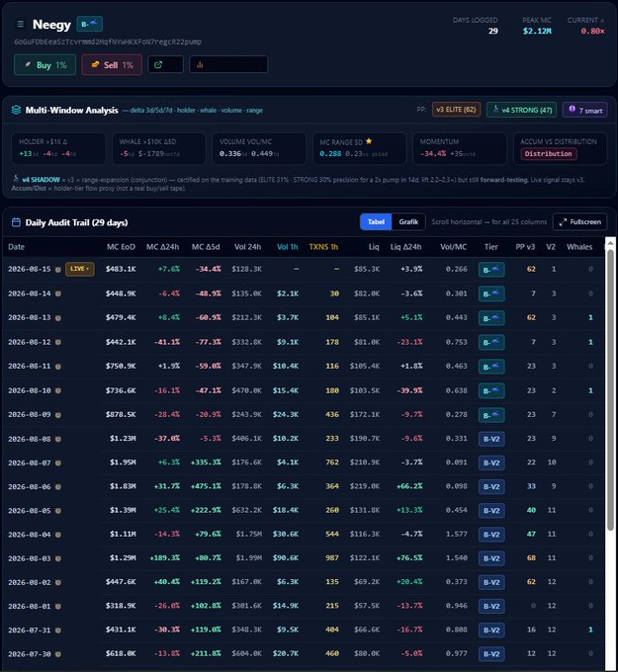The width and height of the screenshot is (618, 672).
Task: Click the $1.99M volume value
Action: [x=248, y=558]
